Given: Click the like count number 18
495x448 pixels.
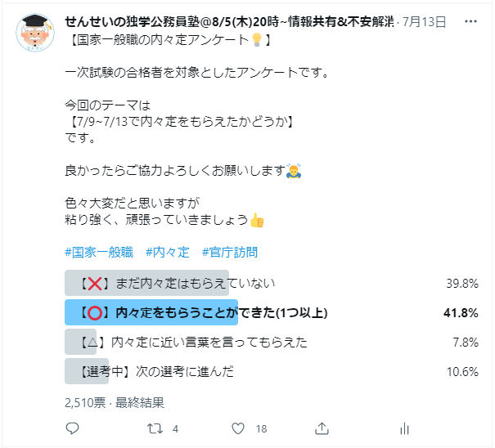Looking at the screenshot, I should point(262,428).
